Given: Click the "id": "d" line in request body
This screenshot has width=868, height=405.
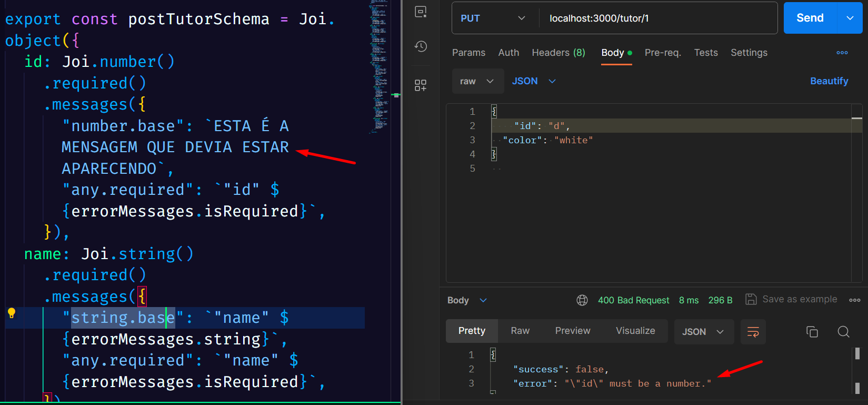Looking at the screenshot, I should (542, 126).
